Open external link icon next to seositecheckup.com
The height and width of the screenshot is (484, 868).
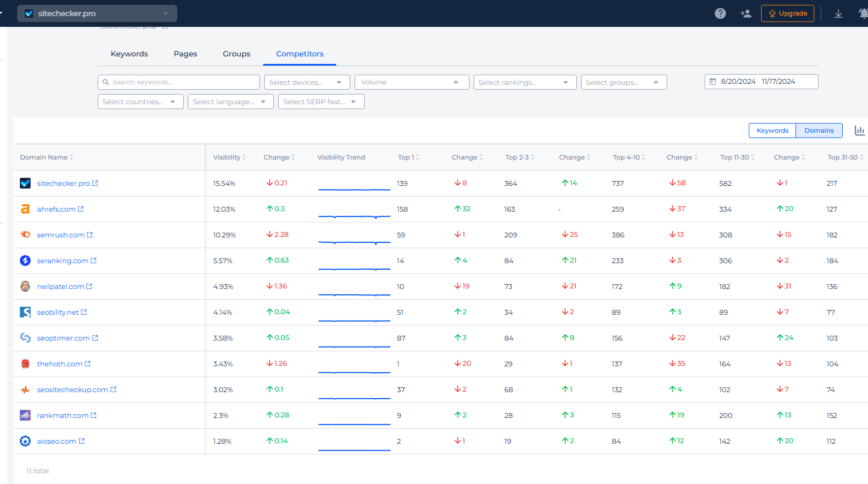114,389
